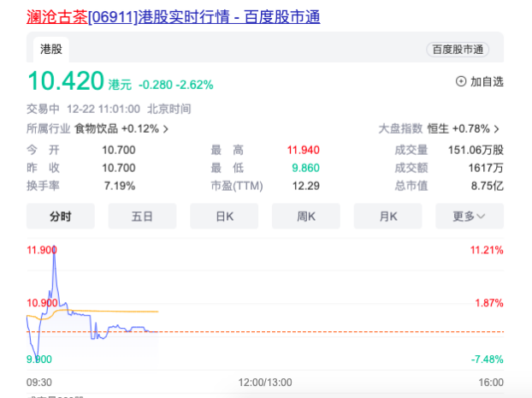Image resolution: width=532 pixels, height=398 pixels.
Task: Click time axis label 16:00
Action: 491,383
